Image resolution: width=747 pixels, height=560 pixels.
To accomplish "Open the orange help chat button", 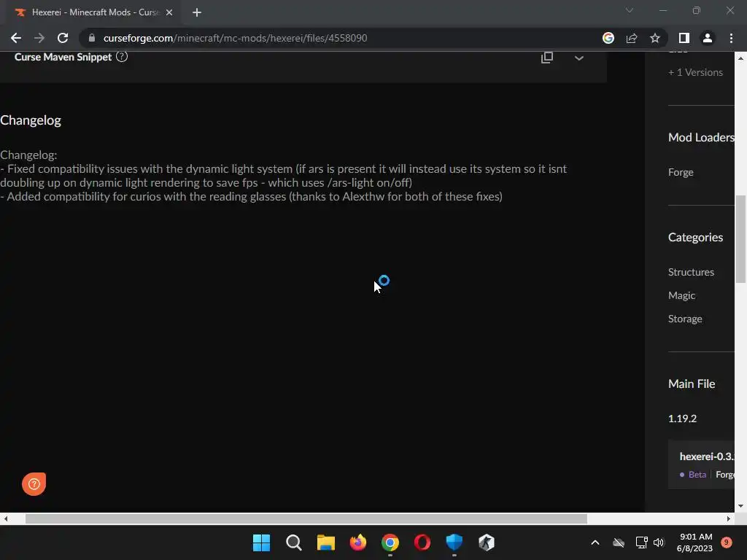I will pos(34,484).
